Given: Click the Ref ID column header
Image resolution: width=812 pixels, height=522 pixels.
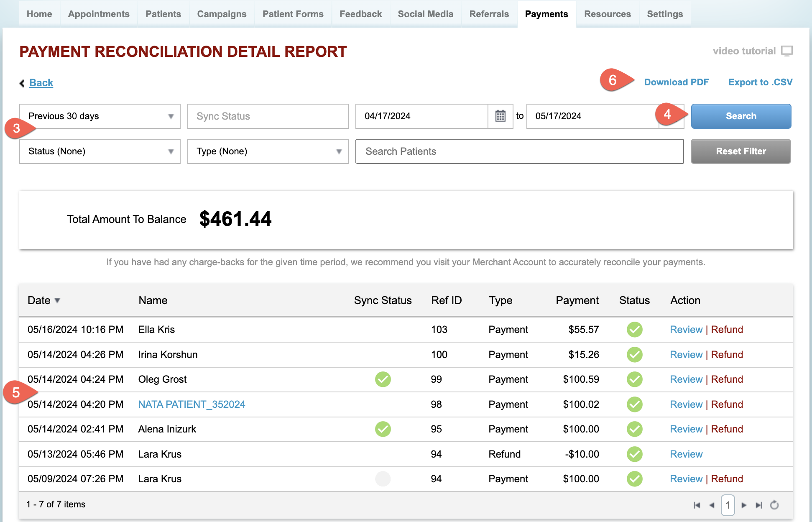Looking at the screenshot, I should [447, 300].
